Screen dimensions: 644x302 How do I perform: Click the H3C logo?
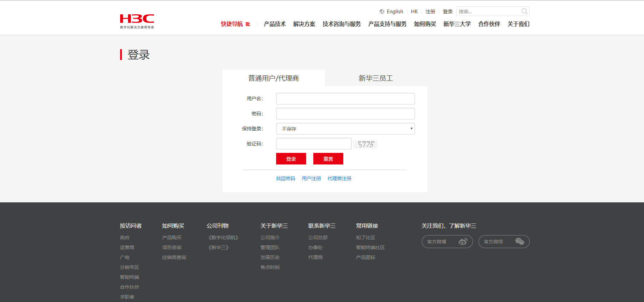coord(137,21)
